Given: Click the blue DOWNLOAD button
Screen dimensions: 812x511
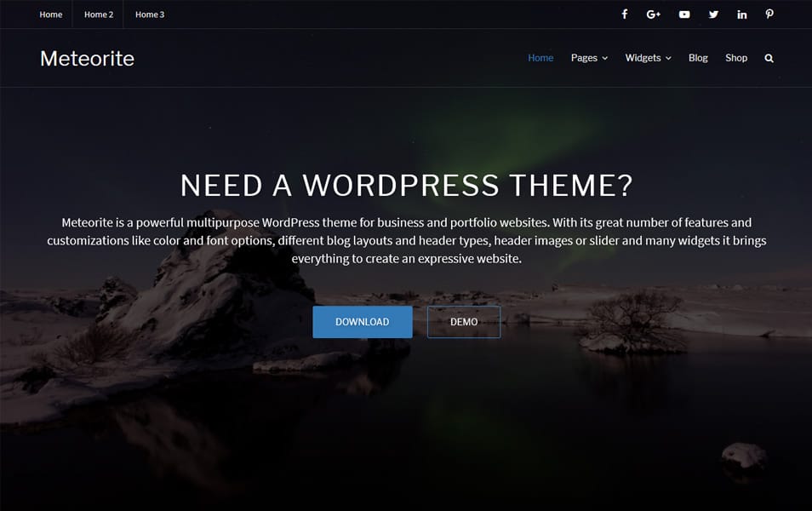Looking at the screenshot, I should [362, 322].
